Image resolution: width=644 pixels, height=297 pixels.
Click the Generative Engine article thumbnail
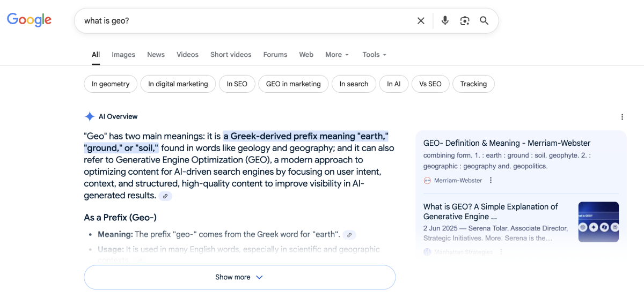pos(598,222)
